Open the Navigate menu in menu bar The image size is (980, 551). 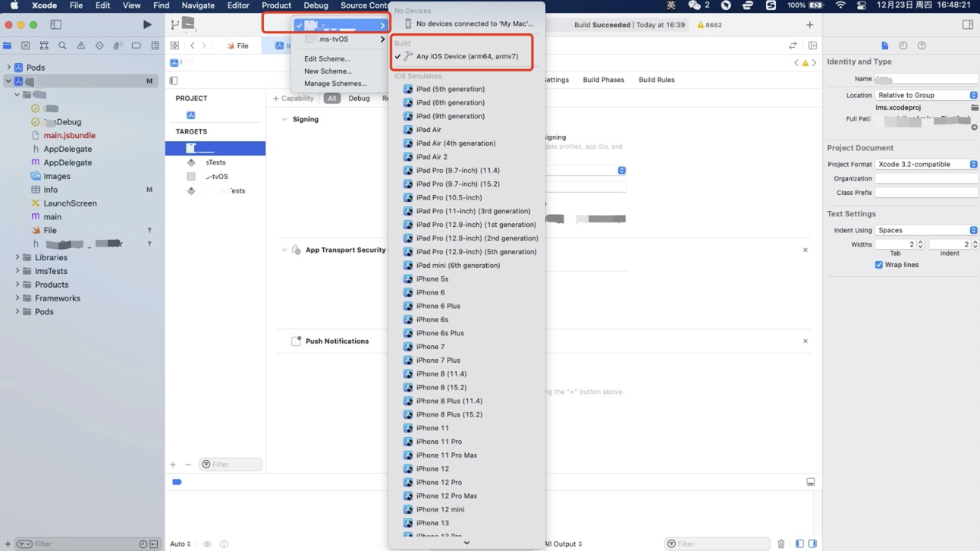198,5
